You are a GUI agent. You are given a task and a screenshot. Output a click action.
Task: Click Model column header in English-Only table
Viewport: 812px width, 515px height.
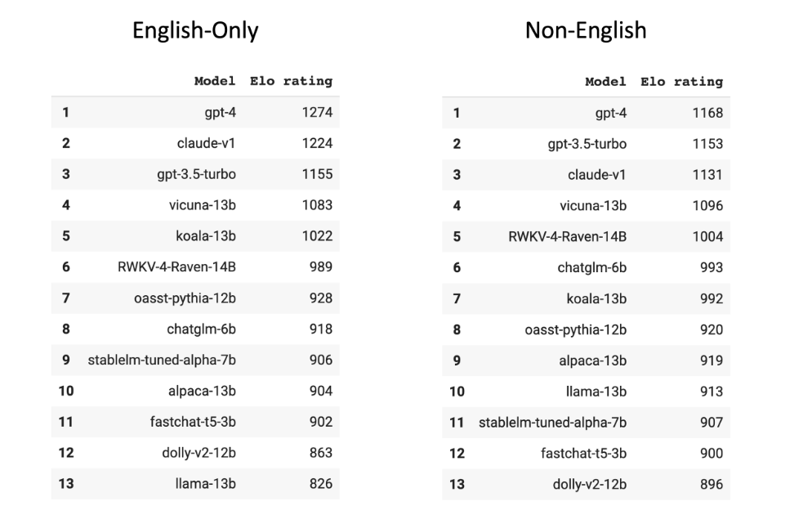pos(214,82)
